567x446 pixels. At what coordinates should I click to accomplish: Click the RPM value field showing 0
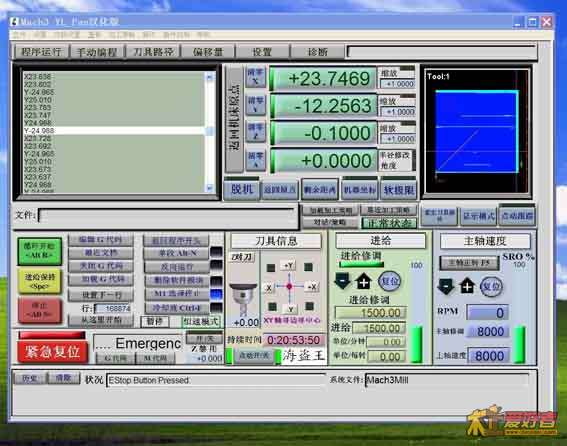(487, 313)
